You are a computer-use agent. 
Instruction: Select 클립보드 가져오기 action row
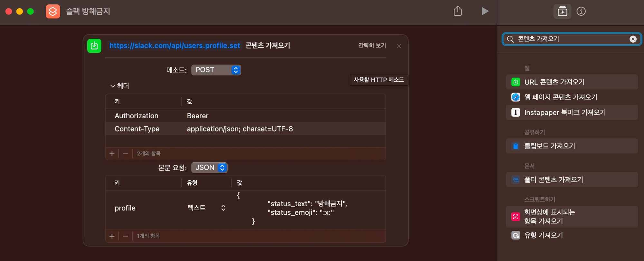572,146
